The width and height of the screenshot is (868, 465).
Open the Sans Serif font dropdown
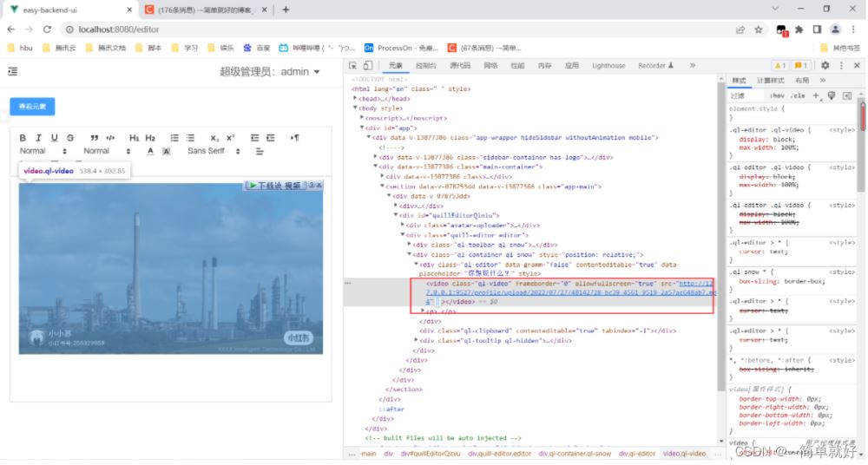211,151
